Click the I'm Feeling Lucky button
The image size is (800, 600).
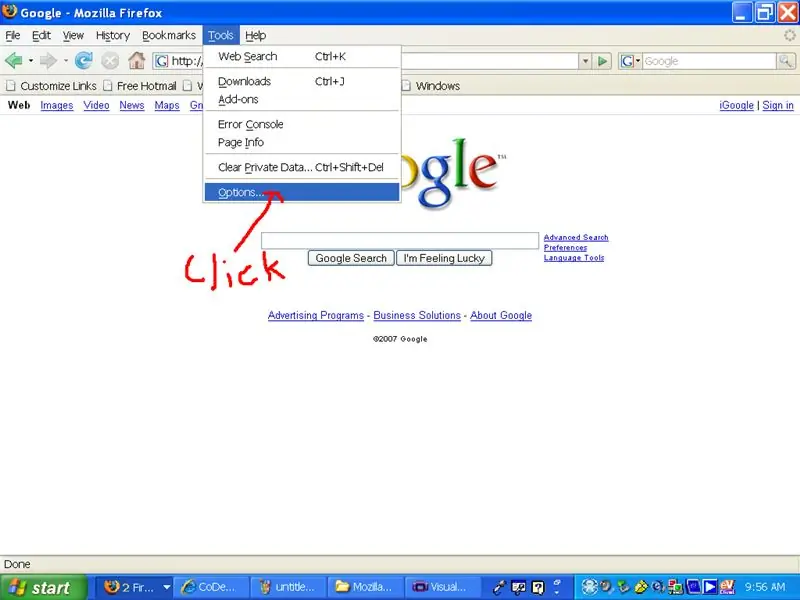coord(444,258)
